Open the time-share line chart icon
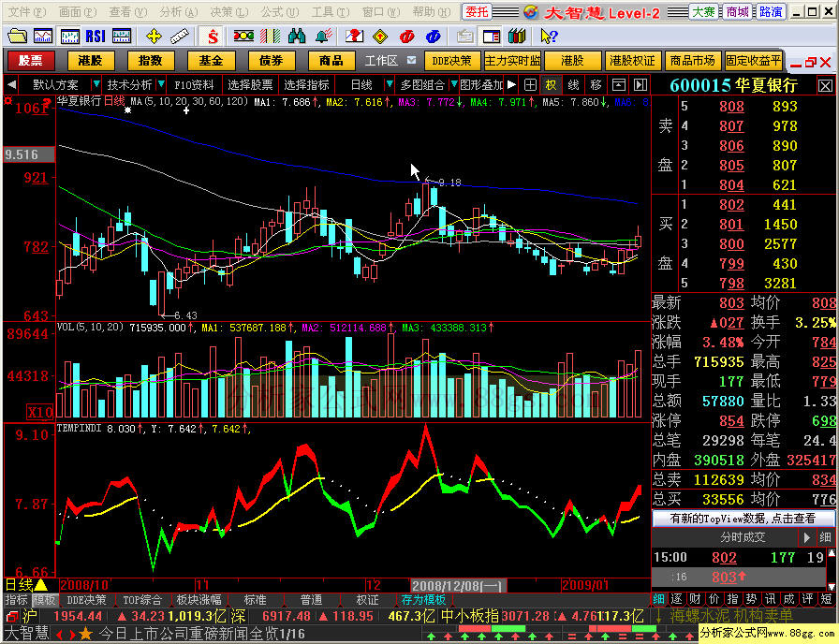This screenshot has width=839, height=644. pos(43,37)
